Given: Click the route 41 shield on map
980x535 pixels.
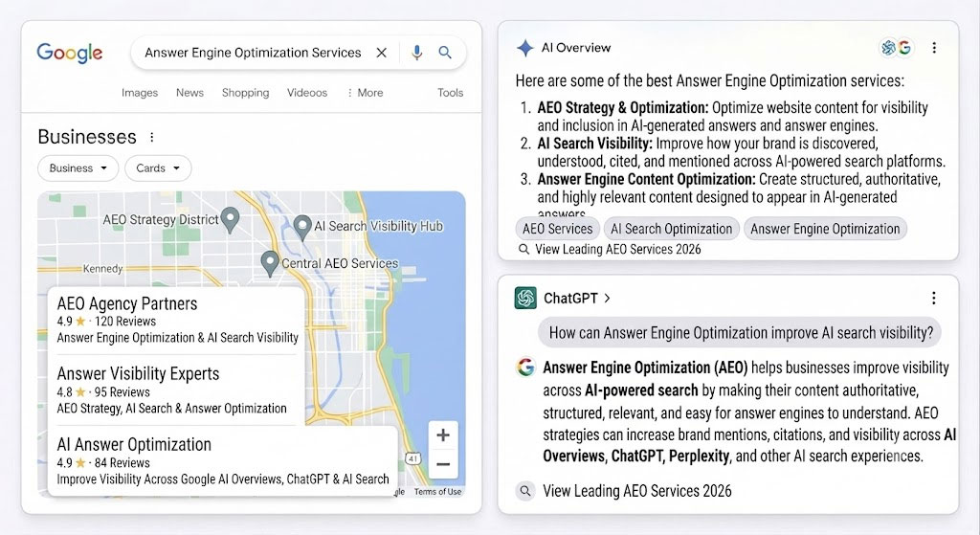Looking at the screenshot, I should pos(413,458).
